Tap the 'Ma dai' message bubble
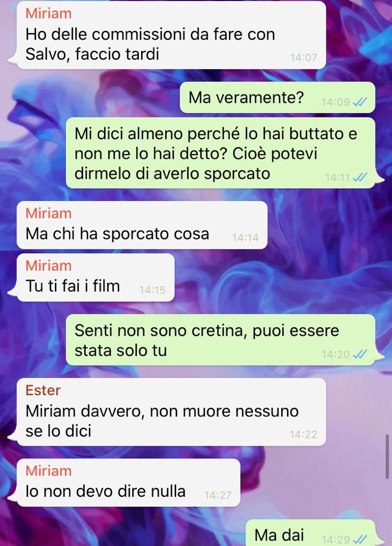This screenshot has height=546, width=392. tap(311, 533)
